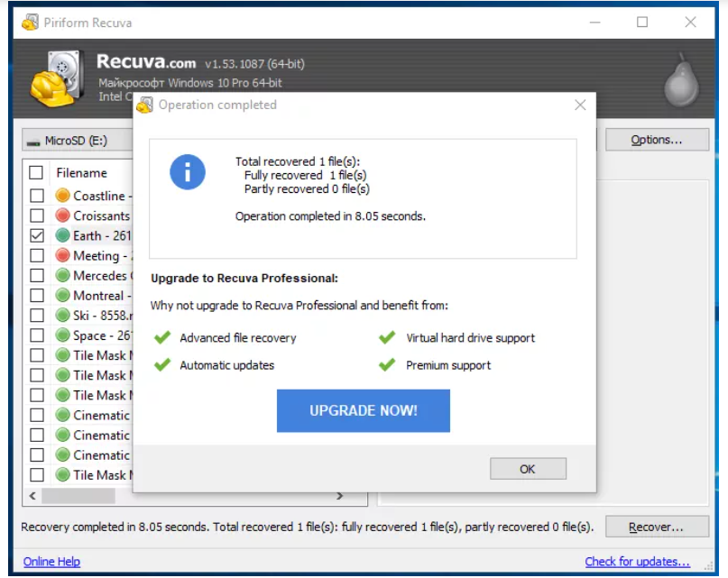Maximize the Piriform Recuva window
This screenshot has width=728, height=578.
click(x=642, y=22)
